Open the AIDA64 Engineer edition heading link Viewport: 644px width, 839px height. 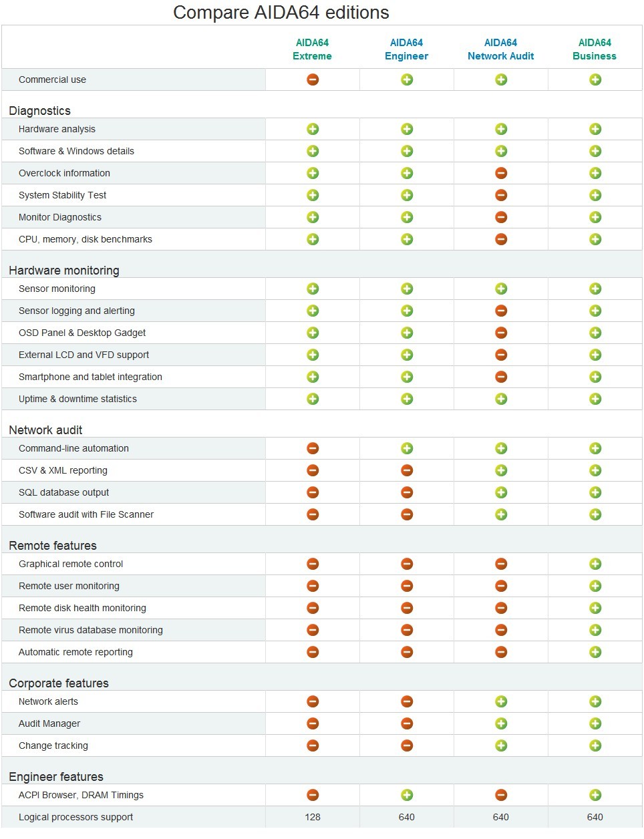[x=407, y=49]
